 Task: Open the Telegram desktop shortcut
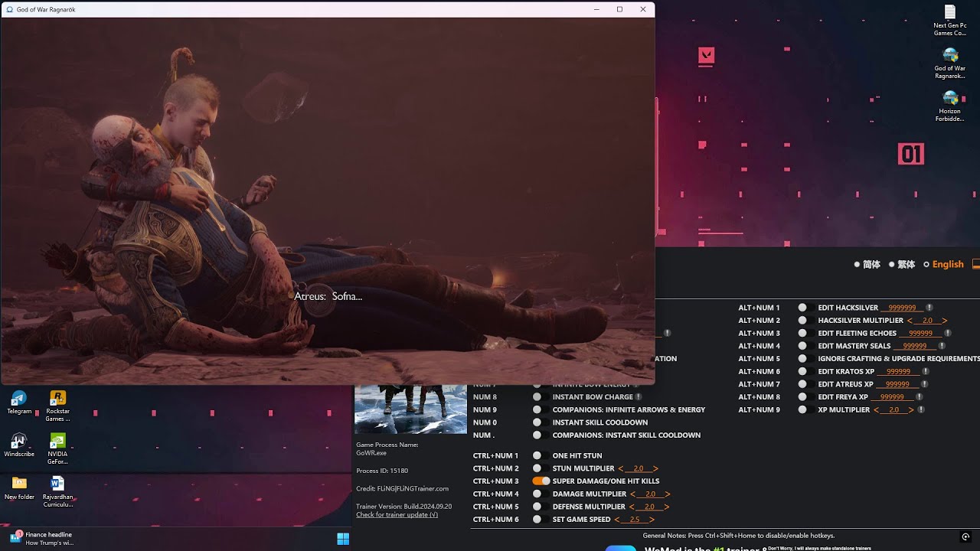(19, 403)
